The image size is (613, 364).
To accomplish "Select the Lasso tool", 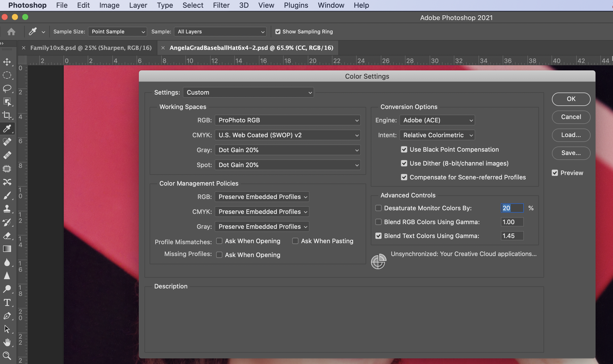I will coord(7,89).
